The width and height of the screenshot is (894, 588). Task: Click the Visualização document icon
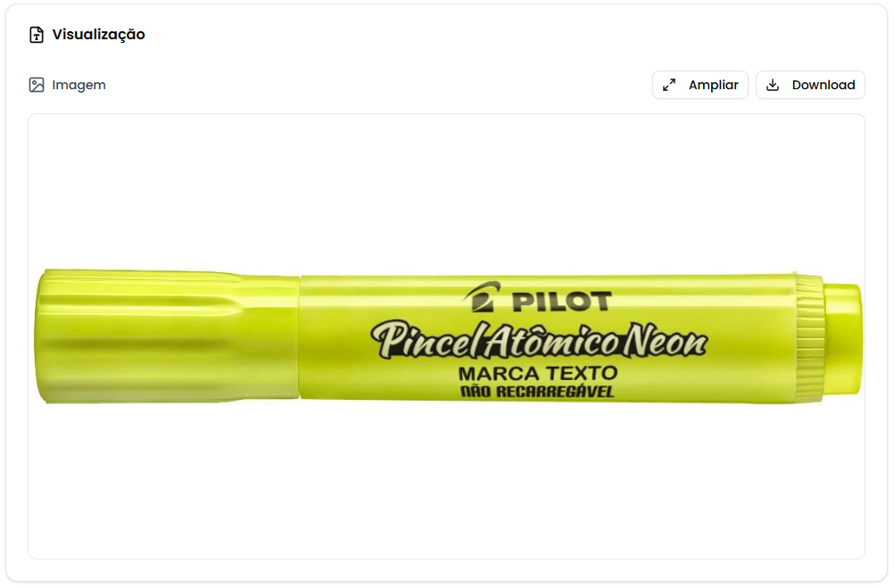(37, 35)
